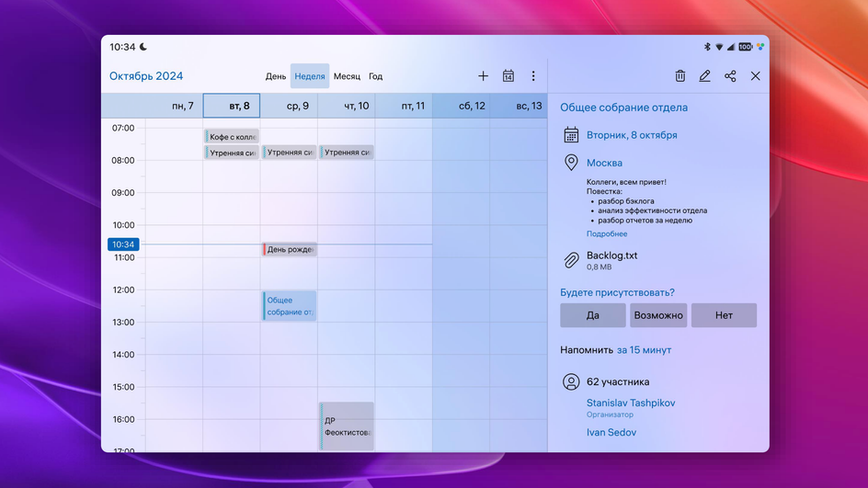Image resolution: width=868 pixels, height=488 pixels.
Task: Edit the event with pencil icon
Action: (704, 75)
